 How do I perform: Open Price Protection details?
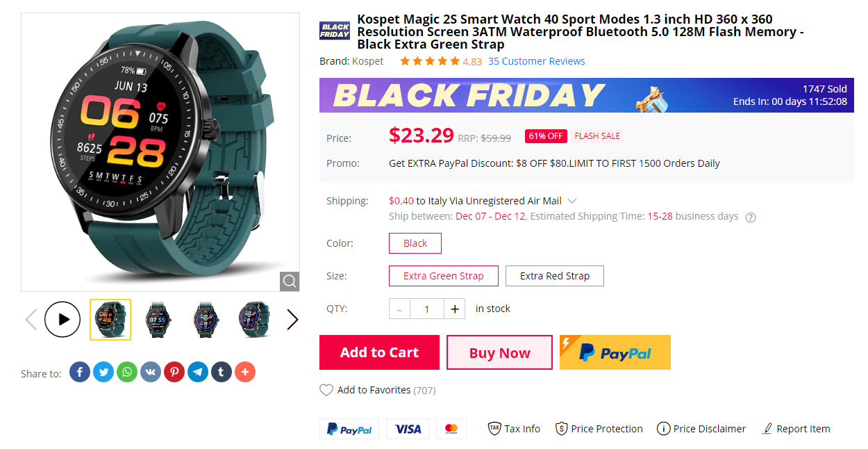point(599,429)
